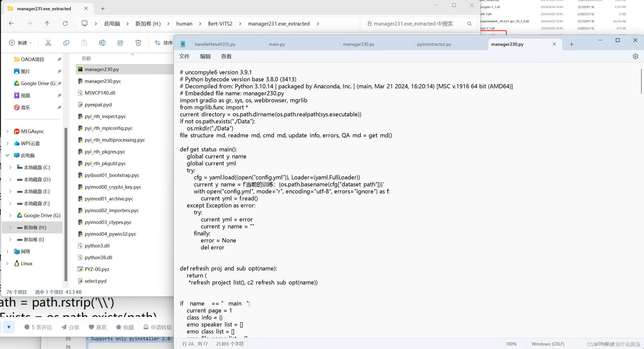644x349 pixels.
Task: Click the Share icon in Explorer toolbar
Action: (120, 43)
